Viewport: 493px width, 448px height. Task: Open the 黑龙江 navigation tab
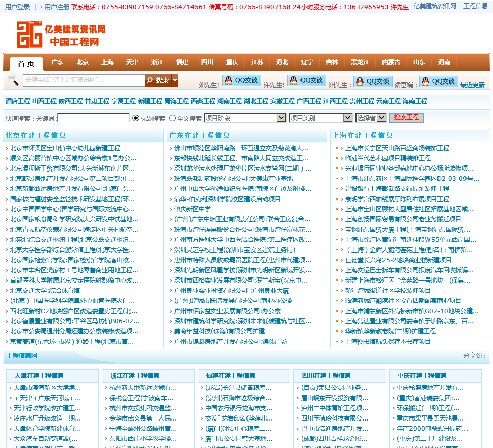click(360, 62)
